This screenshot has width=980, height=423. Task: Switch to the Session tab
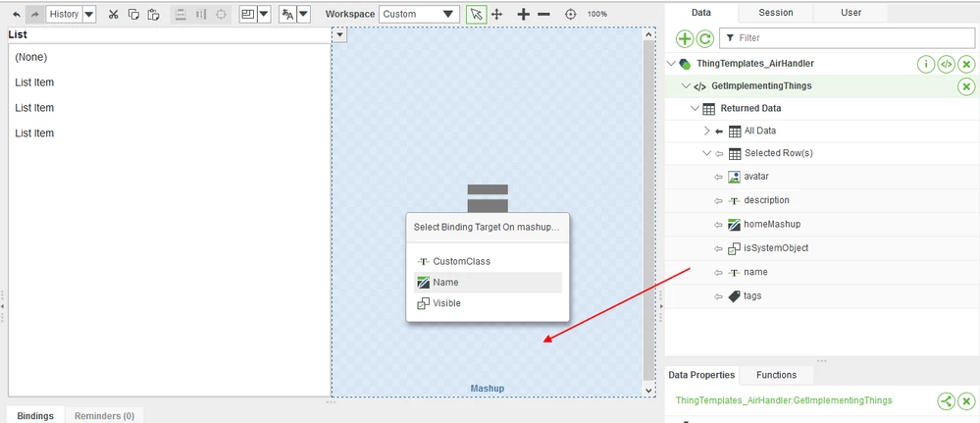coord(776,13)
